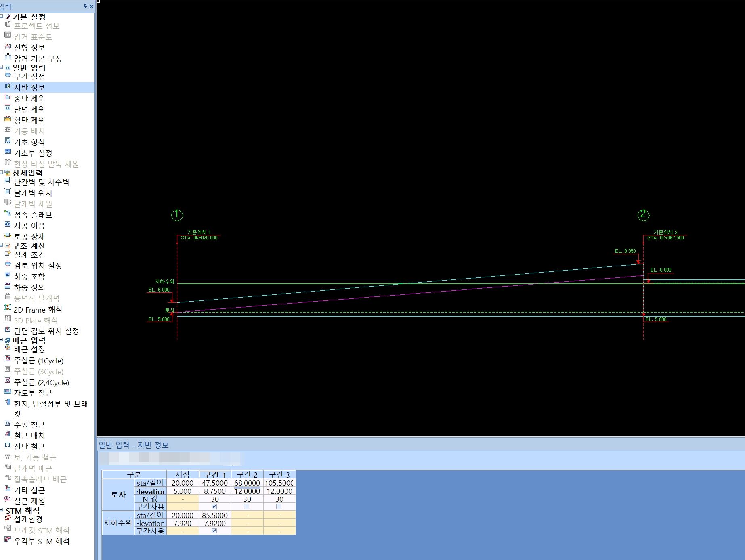Edit 지하수위 elevation cell 7.9200
Image resolution: width=745 pixels, height=560 pixels.
click(x=215, y=523)
